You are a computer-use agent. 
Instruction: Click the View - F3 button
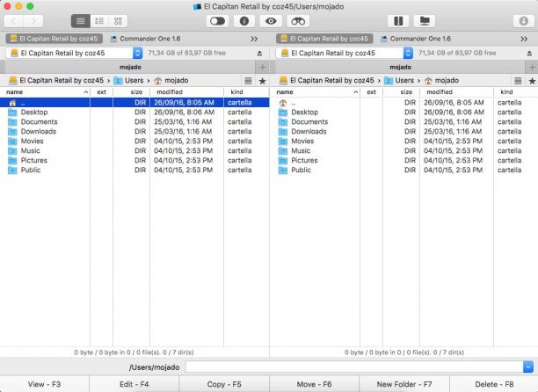(44, 384)
